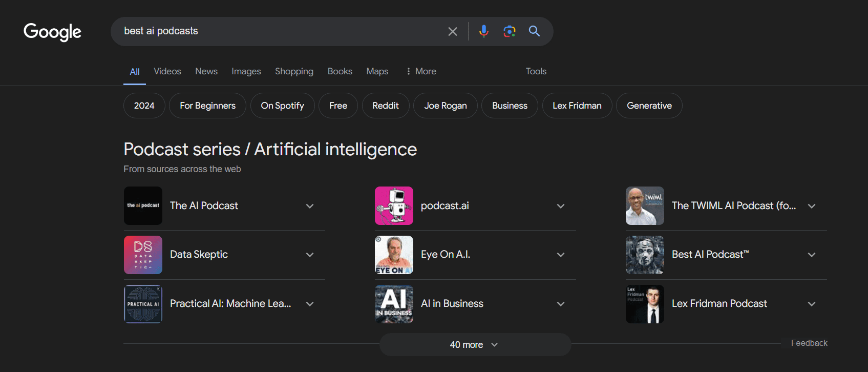Clear the search box with X icon

[x=453, y=31]
